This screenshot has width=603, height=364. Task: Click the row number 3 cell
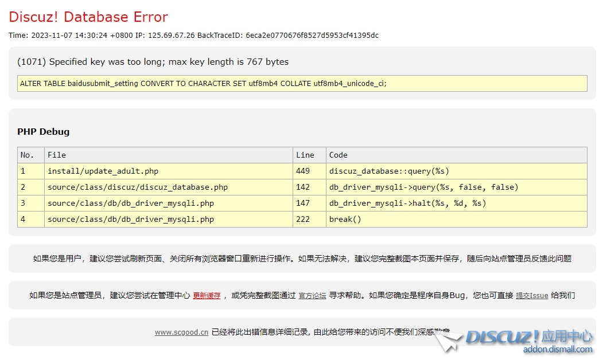31,203
